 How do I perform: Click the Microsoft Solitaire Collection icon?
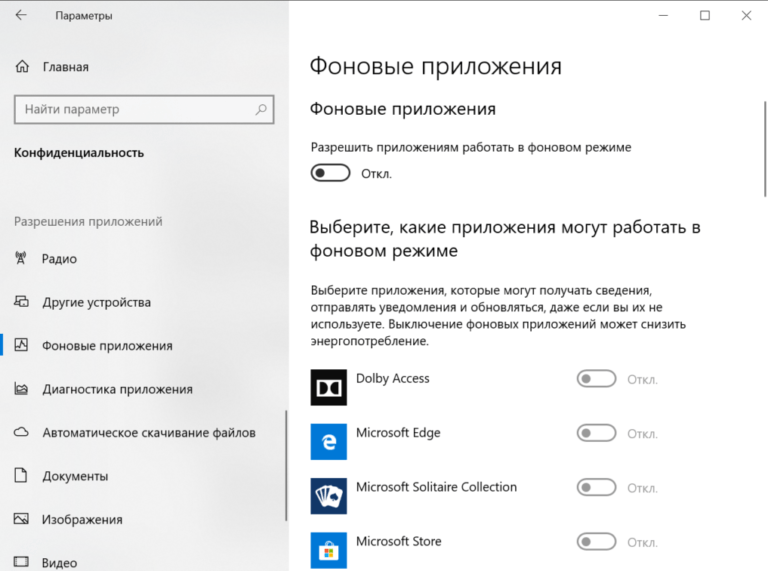pyautogui.click(x=328, y=496)
